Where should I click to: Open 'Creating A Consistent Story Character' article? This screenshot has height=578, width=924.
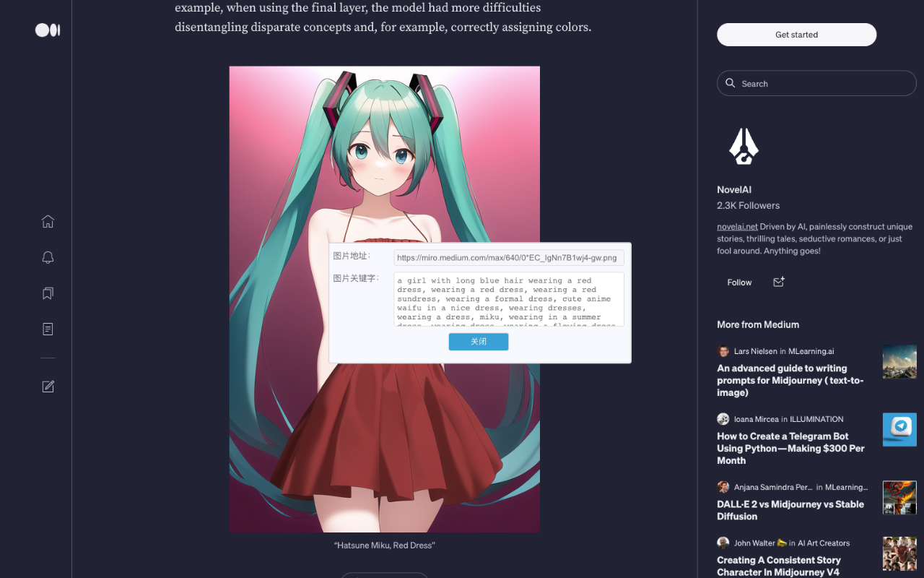779,566
